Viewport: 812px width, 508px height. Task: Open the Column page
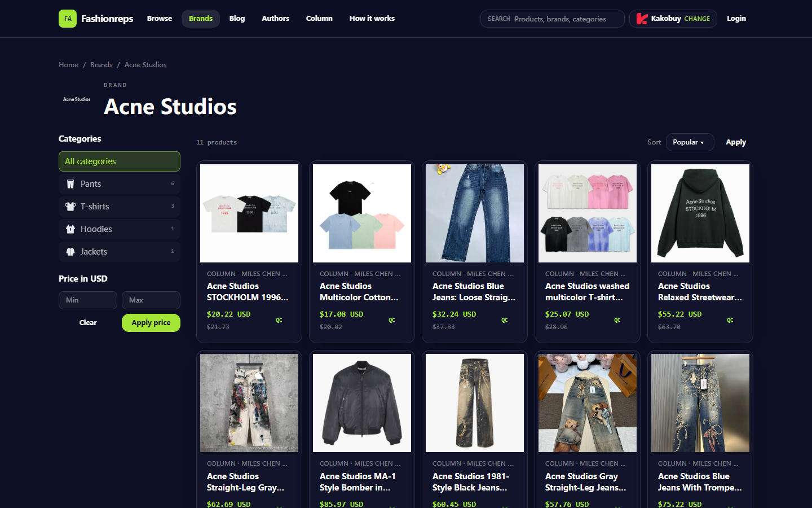coord(319,19)
